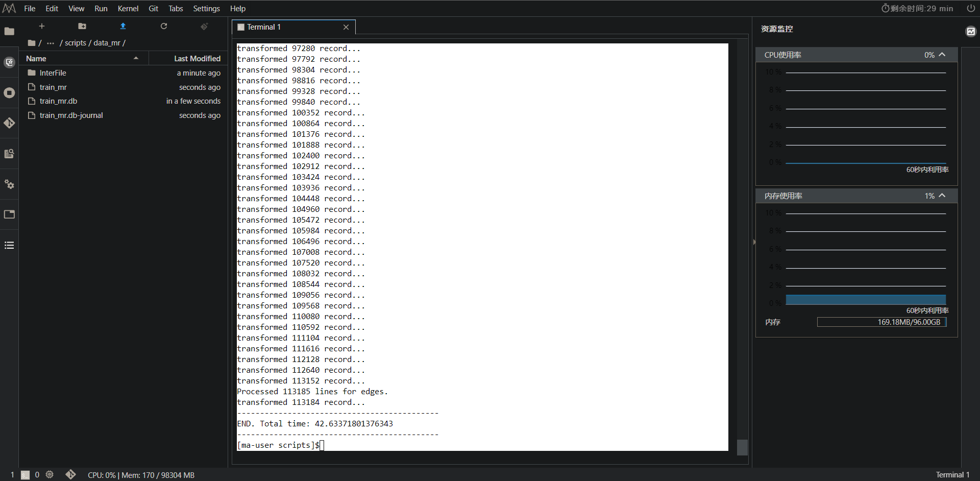Open the Settings menu
980x481 pixels.
(x=207, y=8)
